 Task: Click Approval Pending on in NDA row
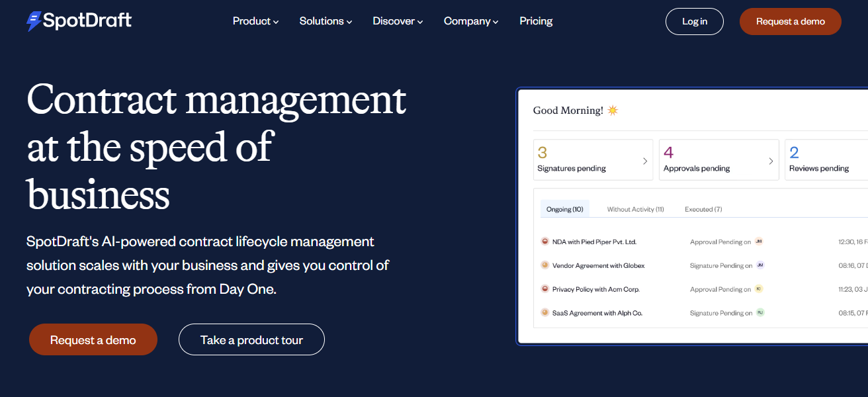pos(720,242)
